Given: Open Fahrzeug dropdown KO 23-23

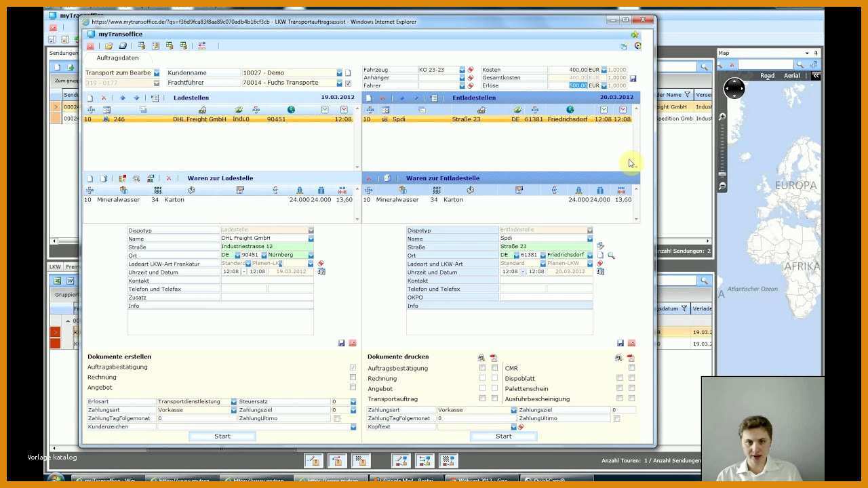Looking at the screenshot, I should tap(462, 69).
